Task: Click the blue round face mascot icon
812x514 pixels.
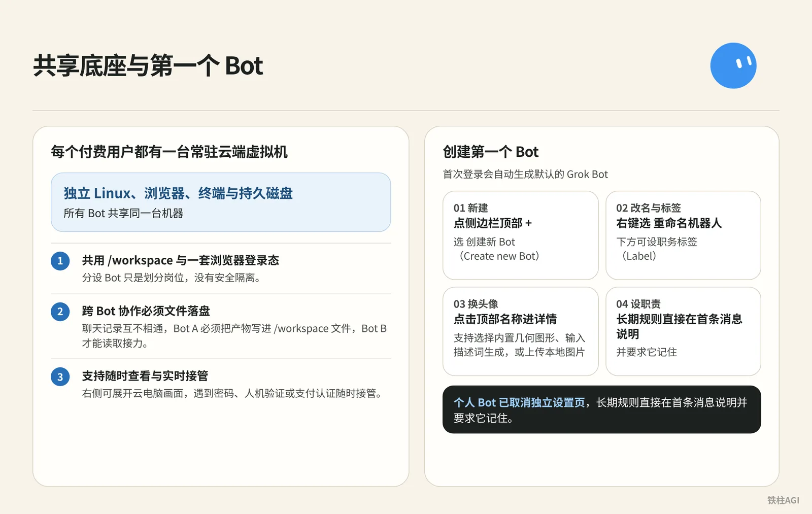Action: pos(733,65)
